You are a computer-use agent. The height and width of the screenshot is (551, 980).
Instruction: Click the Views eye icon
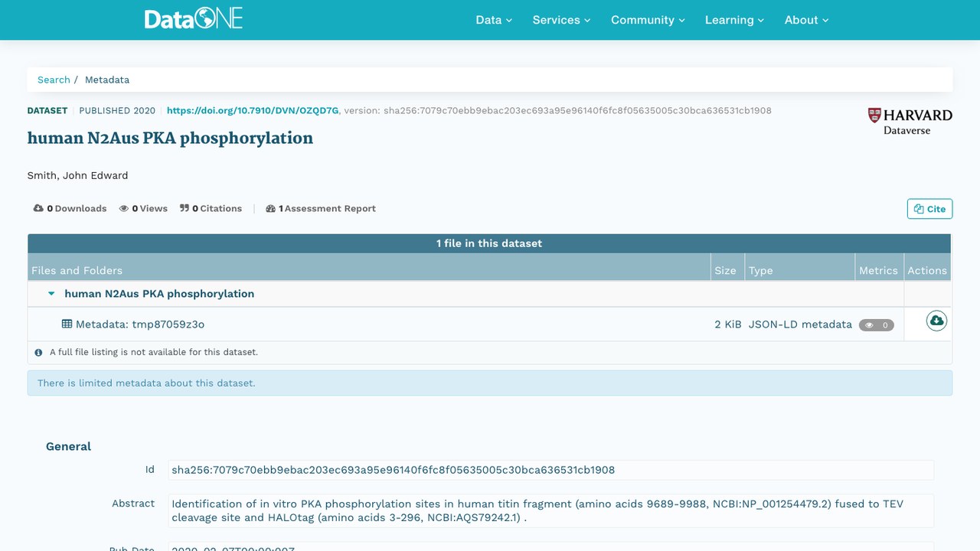point(124,208)
